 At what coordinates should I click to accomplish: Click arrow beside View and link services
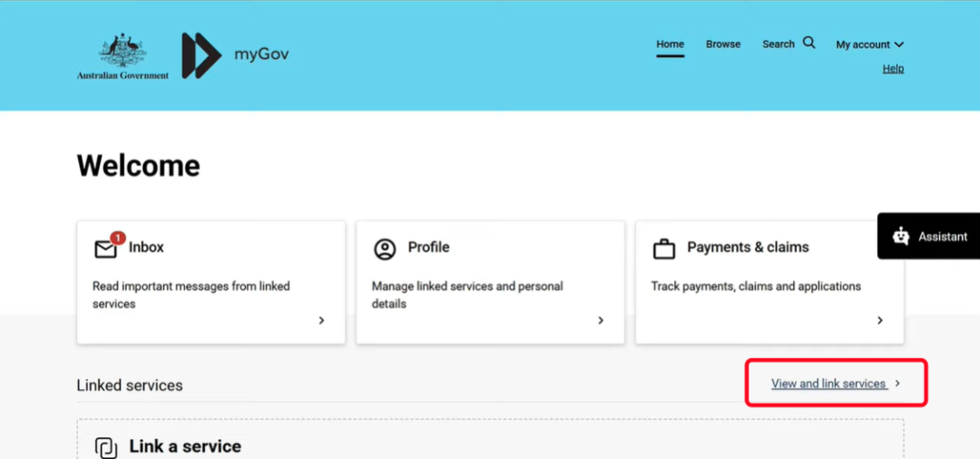coord(897,384)
